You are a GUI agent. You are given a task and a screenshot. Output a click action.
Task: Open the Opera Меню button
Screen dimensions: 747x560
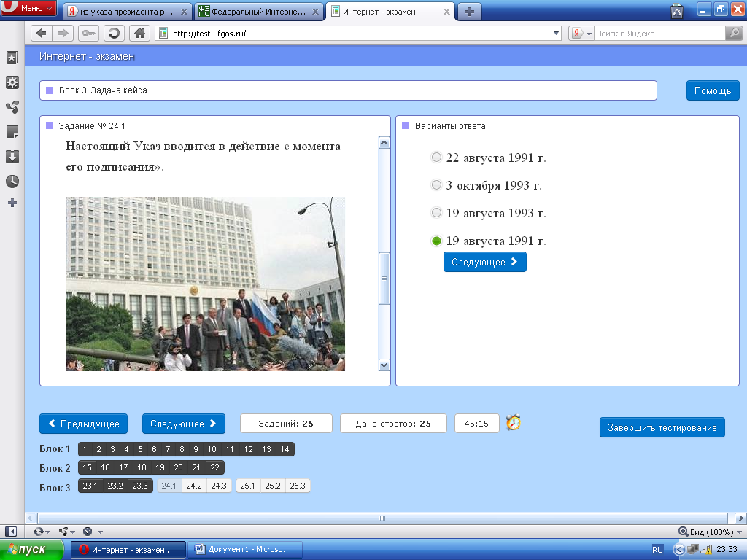[x=28, y=7]
